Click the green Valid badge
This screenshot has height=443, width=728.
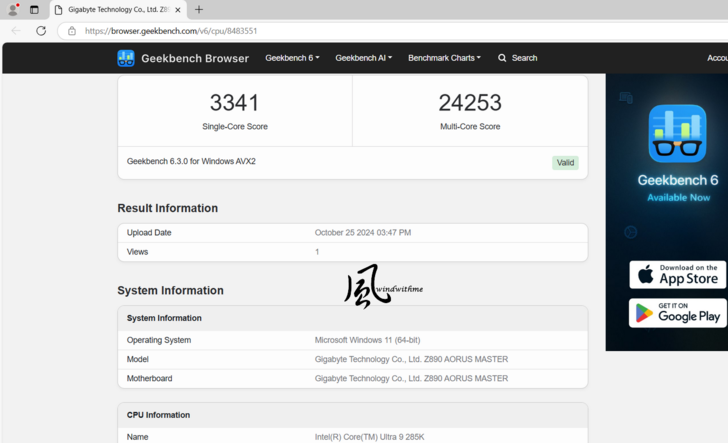pos(565,163)
